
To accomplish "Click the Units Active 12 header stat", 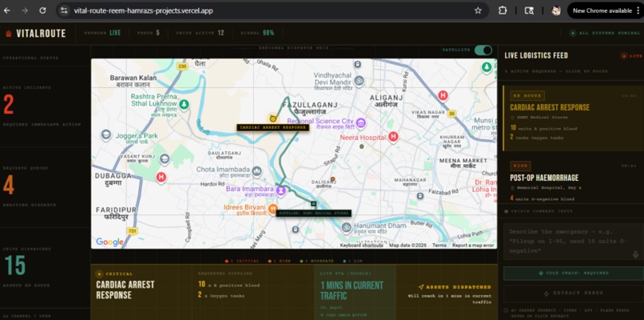I will [200, 33].
